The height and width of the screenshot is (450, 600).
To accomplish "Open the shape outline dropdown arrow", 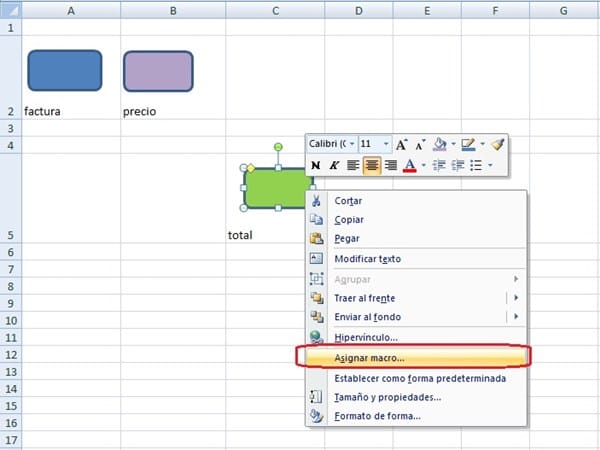I will [483, 144].
